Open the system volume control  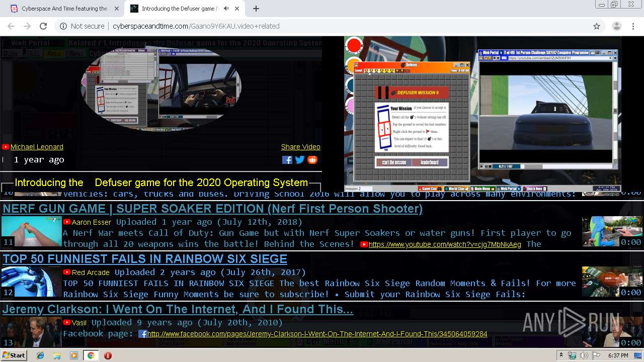(x=584, y=355)
